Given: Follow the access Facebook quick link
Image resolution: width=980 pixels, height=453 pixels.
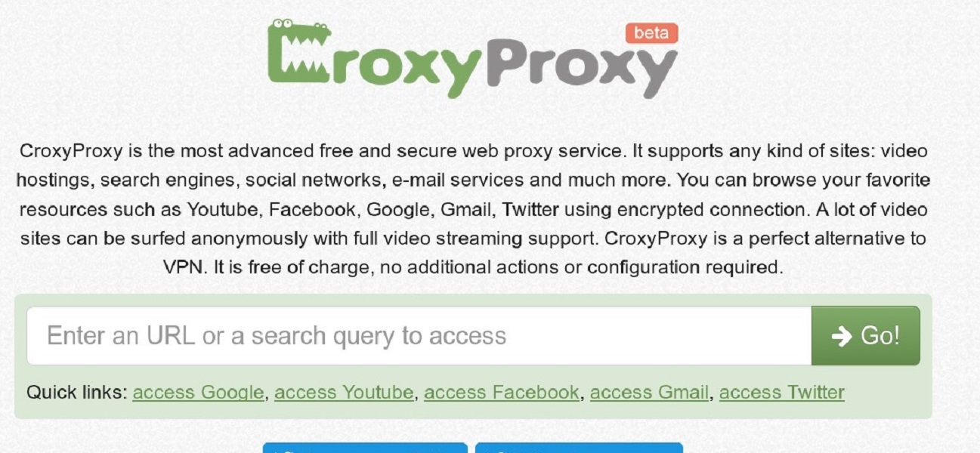Looking at the screenshot, I should point(502,393).
